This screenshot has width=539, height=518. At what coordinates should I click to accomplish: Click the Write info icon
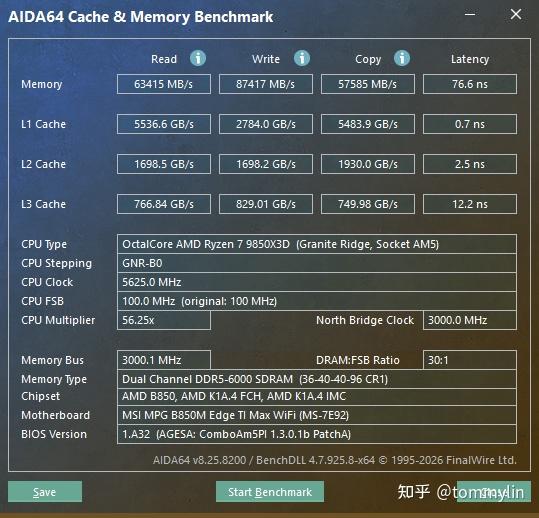[x=302, y=58]
